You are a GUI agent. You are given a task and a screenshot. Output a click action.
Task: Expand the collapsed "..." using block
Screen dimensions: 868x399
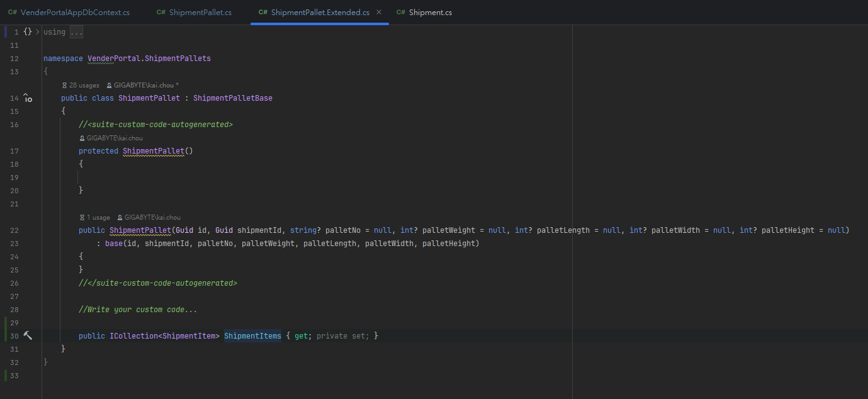coord(76,32)
